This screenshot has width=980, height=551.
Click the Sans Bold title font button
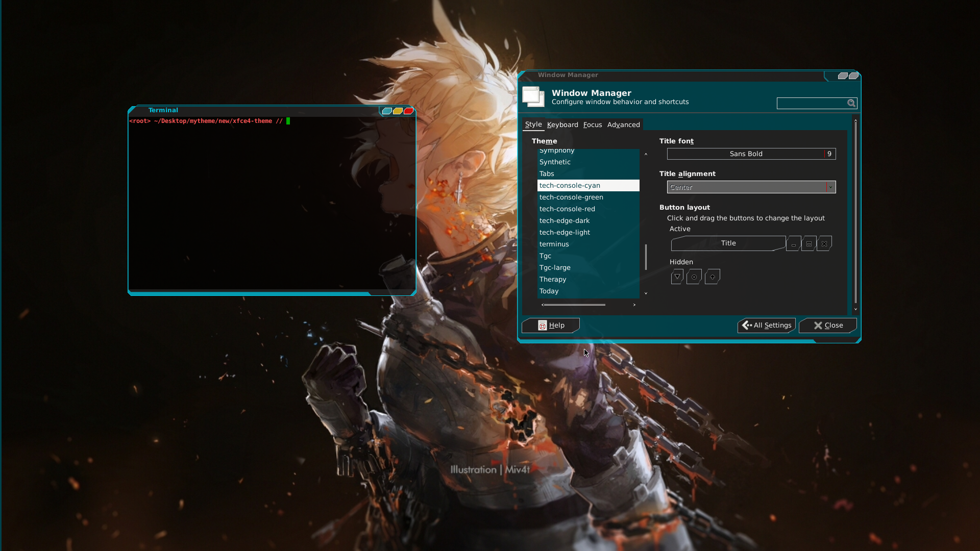[x=751, y=154]
